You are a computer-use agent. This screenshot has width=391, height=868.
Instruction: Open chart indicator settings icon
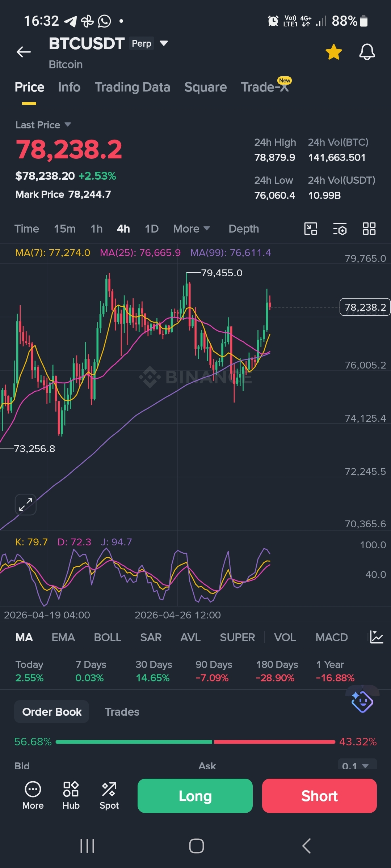pyautogui.click(x=340, y=229)
